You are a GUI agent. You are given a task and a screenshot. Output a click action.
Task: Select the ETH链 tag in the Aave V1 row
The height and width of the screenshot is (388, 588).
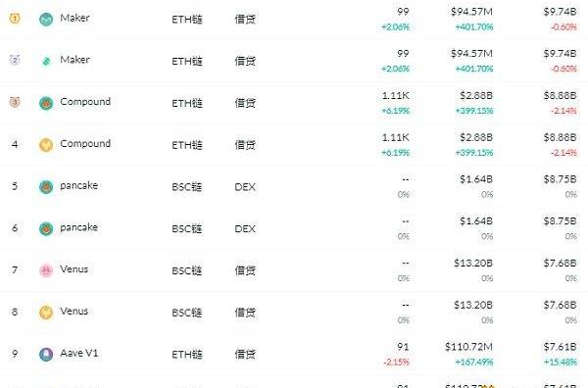point(187,355)
